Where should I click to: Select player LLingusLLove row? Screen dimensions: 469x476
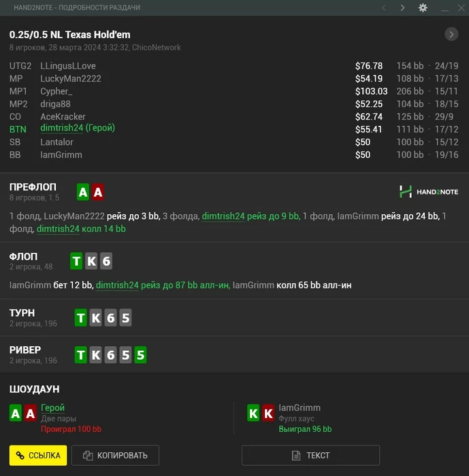click(234, 66)
